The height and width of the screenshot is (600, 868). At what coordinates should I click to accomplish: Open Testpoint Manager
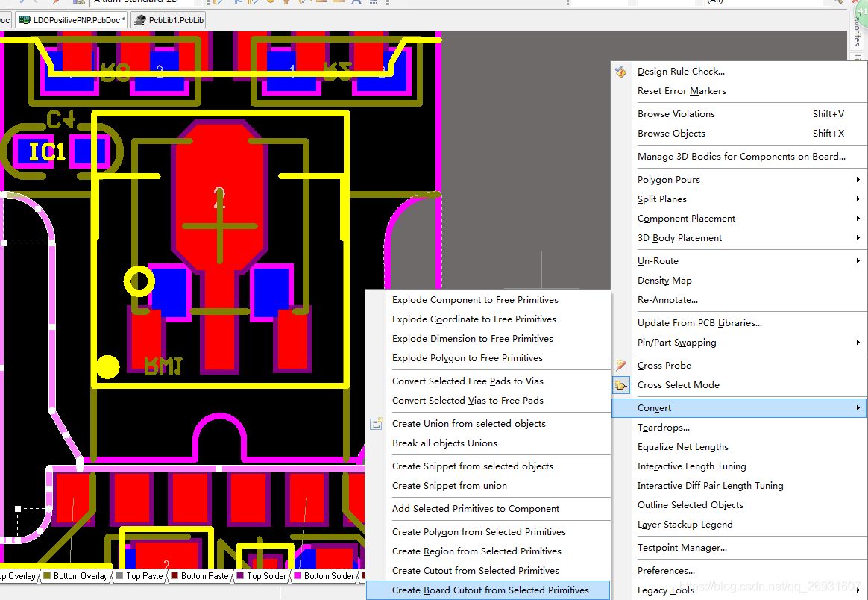click(738, 548)
